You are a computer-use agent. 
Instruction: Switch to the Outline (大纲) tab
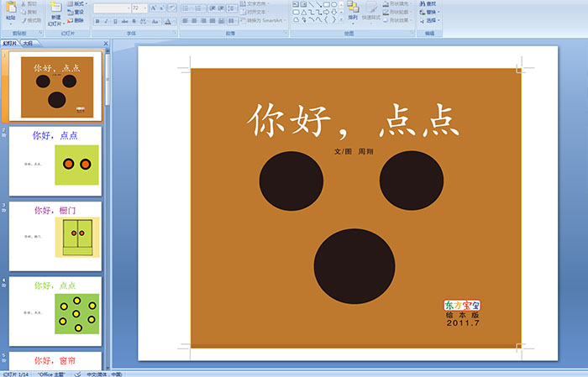pyautogui.click(x=28, y=44)
